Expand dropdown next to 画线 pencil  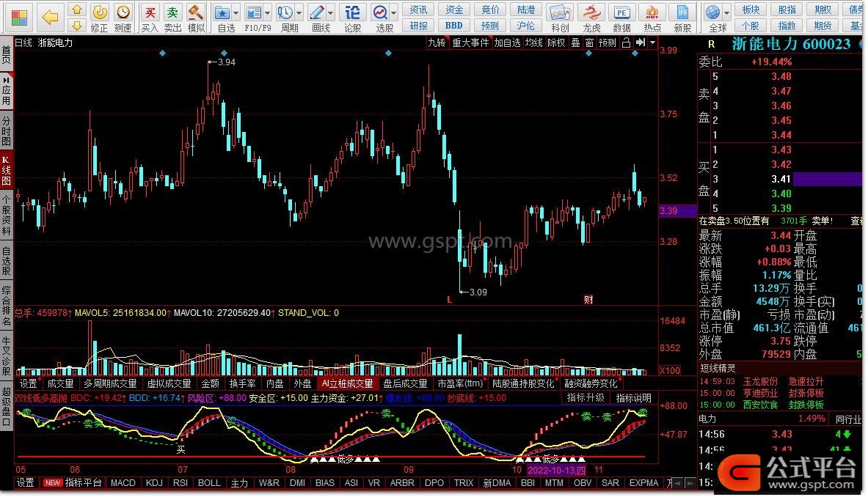[331, 12]
